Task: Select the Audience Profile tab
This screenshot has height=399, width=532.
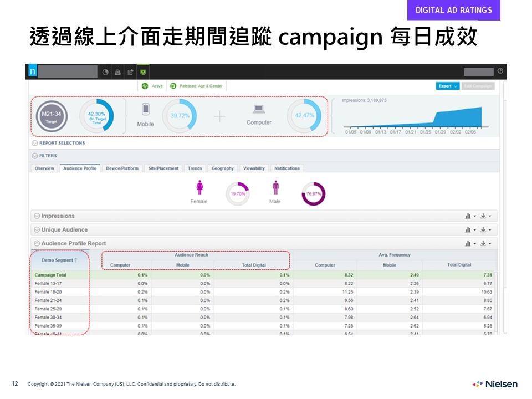Action: pos(80,168)
